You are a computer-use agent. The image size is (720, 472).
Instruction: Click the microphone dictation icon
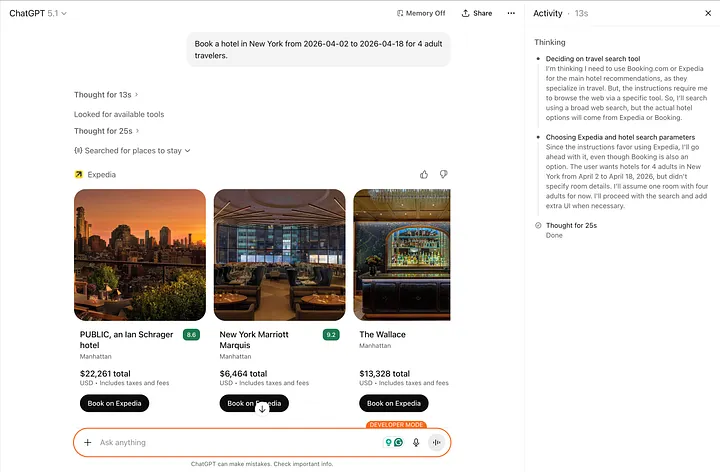[416, 443]
